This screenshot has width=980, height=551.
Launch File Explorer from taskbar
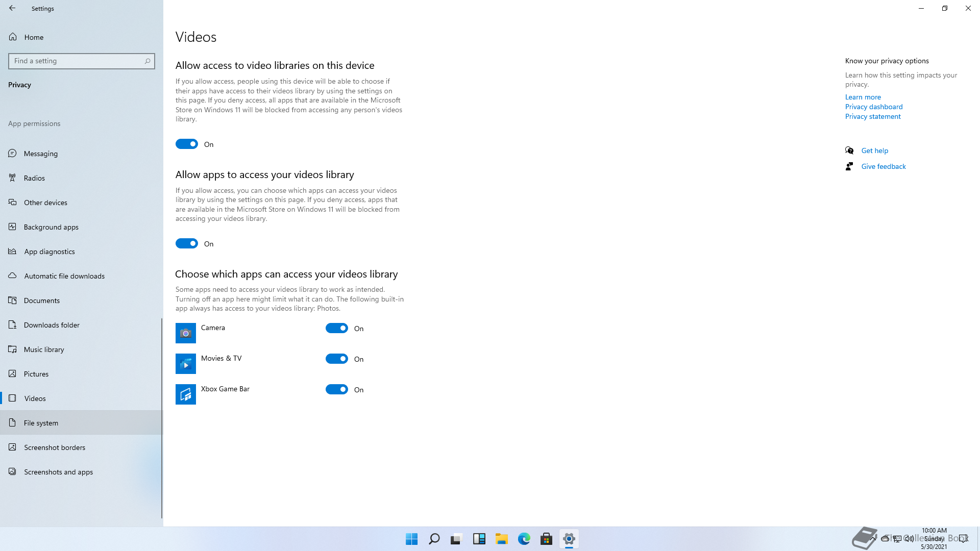click(x=502, y=539)
